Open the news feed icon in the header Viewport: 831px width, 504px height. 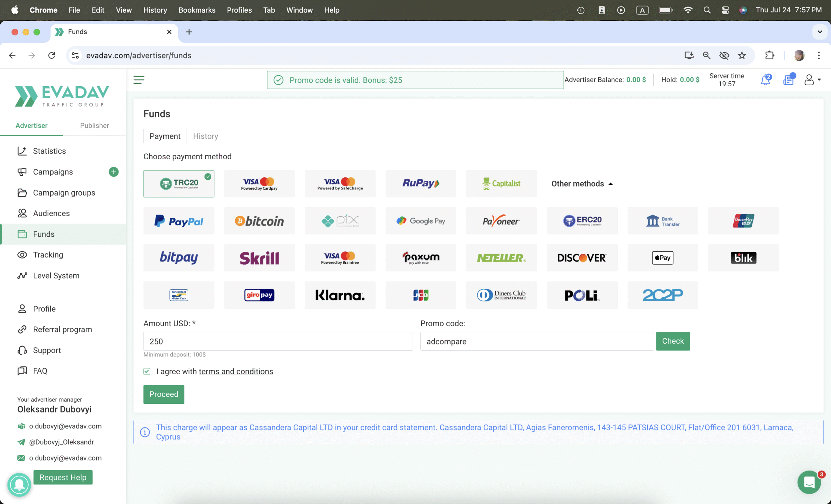pyautogui.click(x=788, y=79)
